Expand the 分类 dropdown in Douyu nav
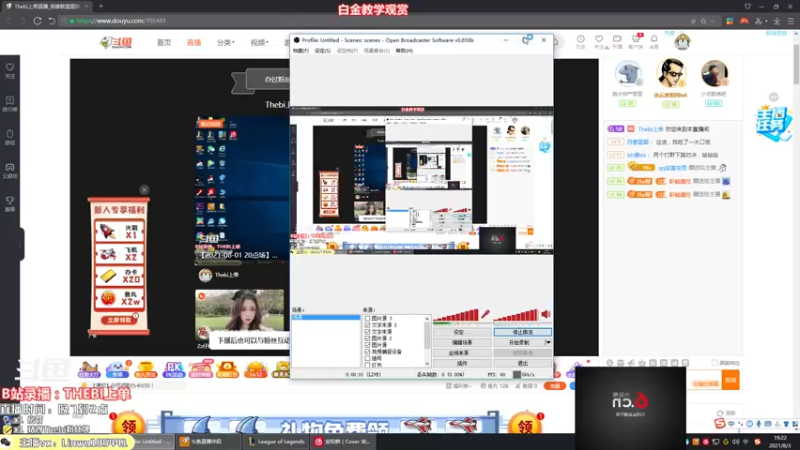 226,42
